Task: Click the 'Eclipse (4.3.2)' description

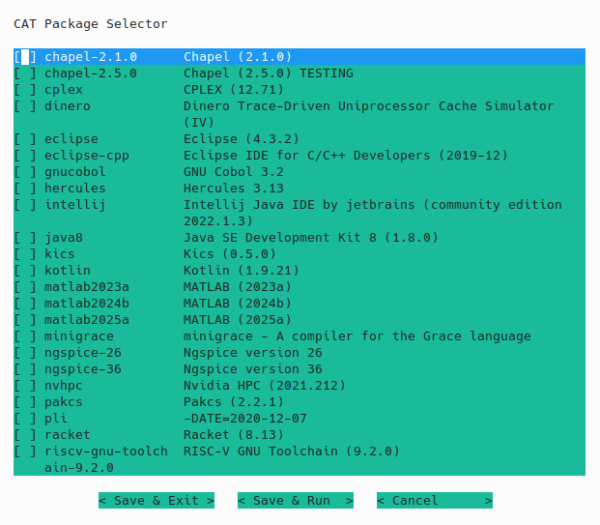Action: 241,139
